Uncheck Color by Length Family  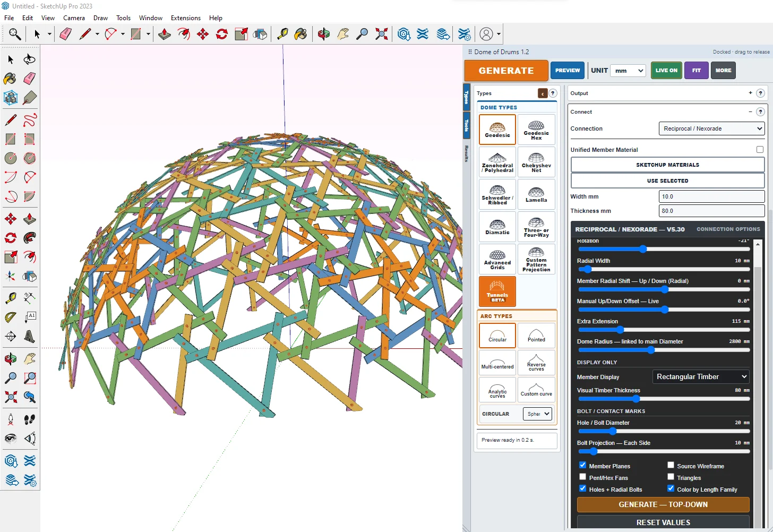pyautogui.click(x=671, y=488)
